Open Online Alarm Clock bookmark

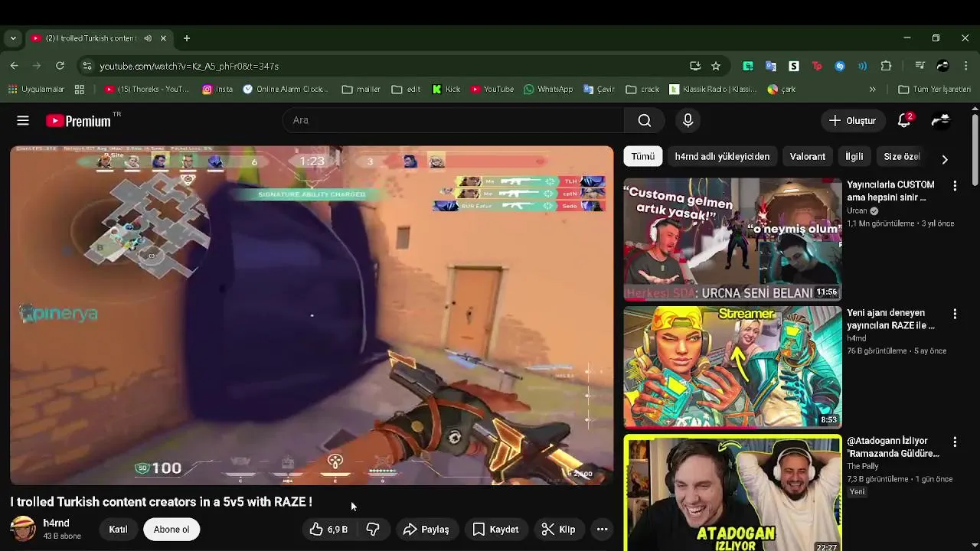coord(286,90)
